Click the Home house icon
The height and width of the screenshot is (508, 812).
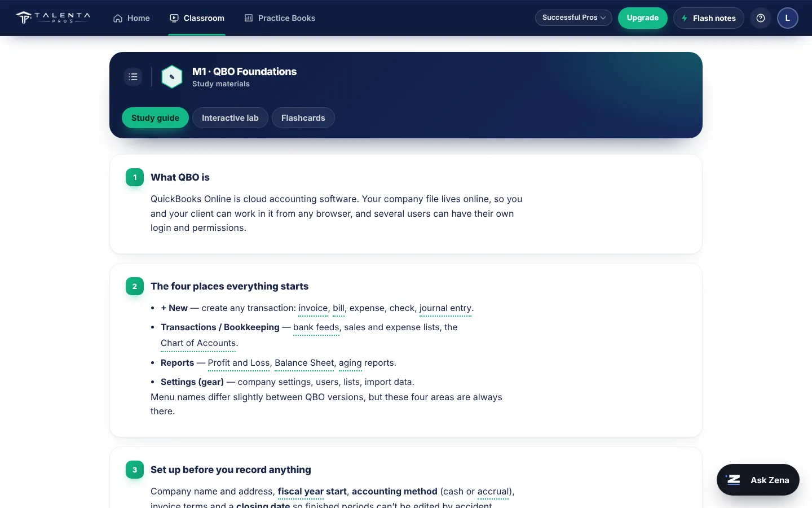click(x=118, y=18)
